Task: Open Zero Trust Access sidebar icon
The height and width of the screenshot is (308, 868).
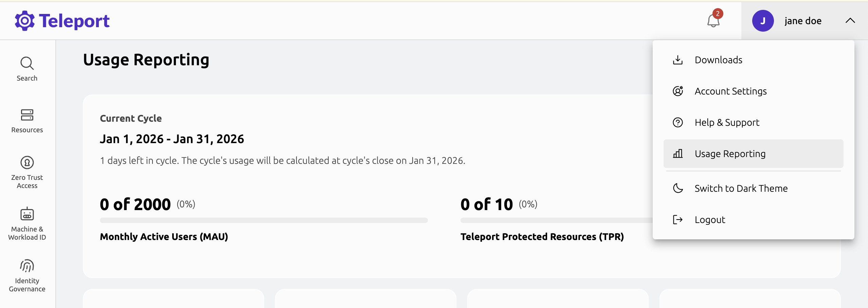Action: pos(27,162)
